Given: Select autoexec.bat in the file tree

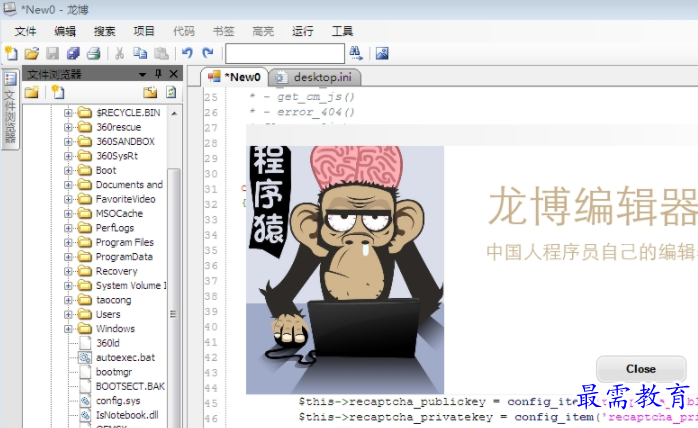Looking at the screenshot, I should pyautogui.click(x=125, y=357).
